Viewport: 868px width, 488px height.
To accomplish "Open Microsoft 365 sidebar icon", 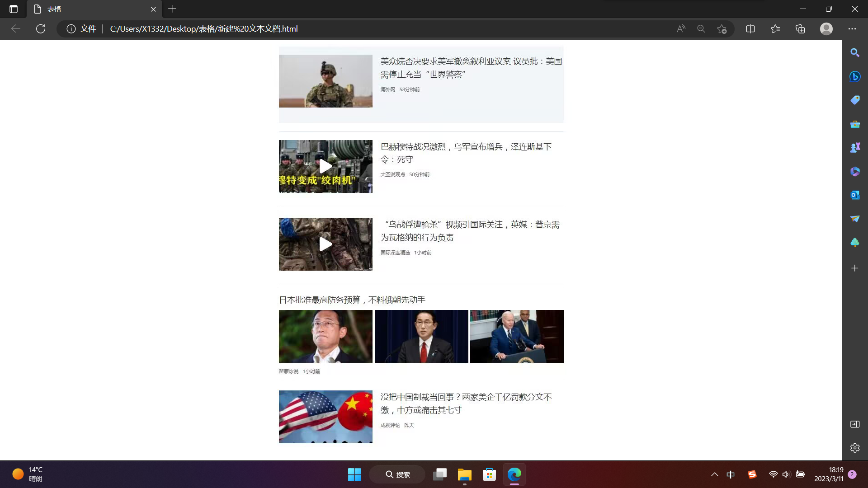I will point(854,172).
